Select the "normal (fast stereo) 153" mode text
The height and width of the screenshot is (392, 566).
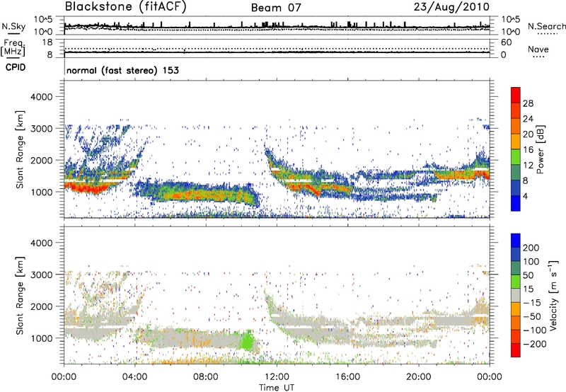(x=122, y=70)
